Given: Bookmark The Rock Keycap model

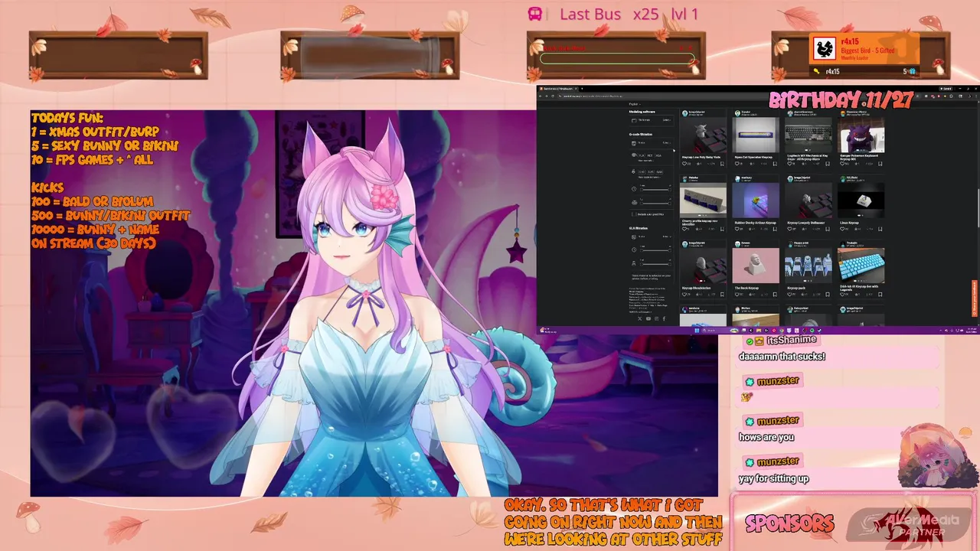Looking at the screenshot, I should [775, 295].
